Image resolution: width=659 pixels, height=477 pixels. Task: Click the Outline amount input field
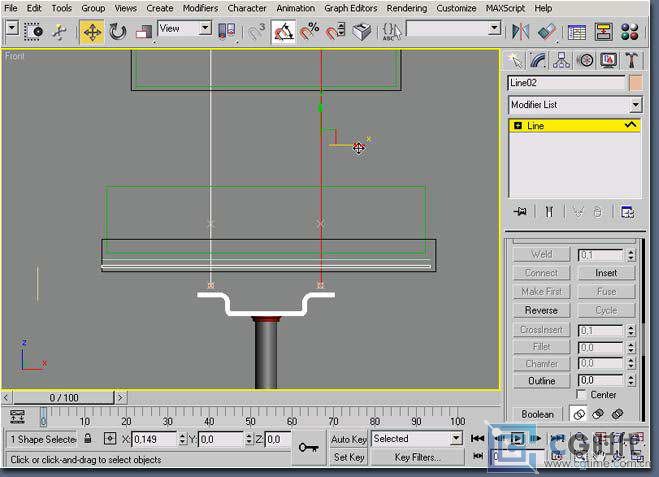click(600, 381)
